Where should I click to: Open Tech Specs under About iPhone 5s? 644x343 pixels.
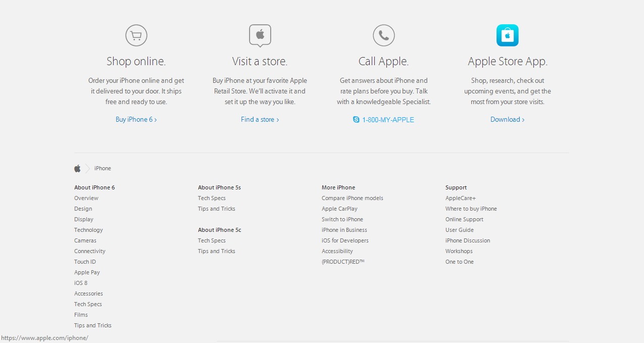tap(212, 198)
